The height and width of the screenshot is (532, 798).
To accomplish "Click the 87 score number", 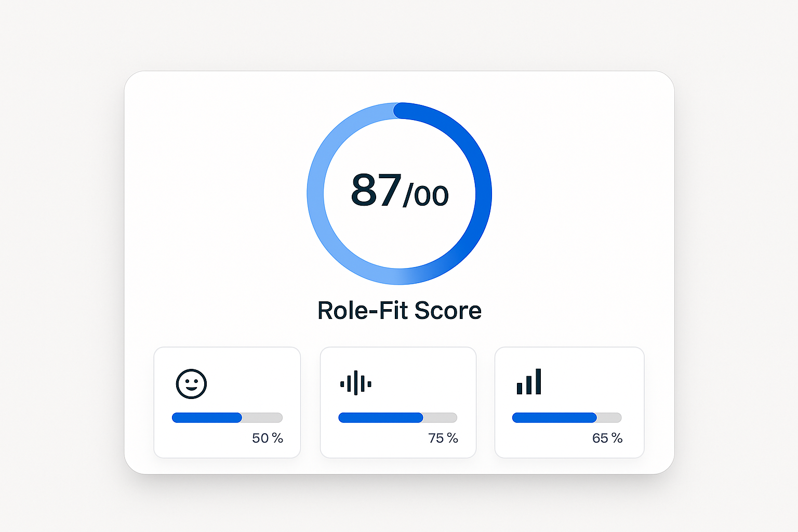I will (376, 190).
